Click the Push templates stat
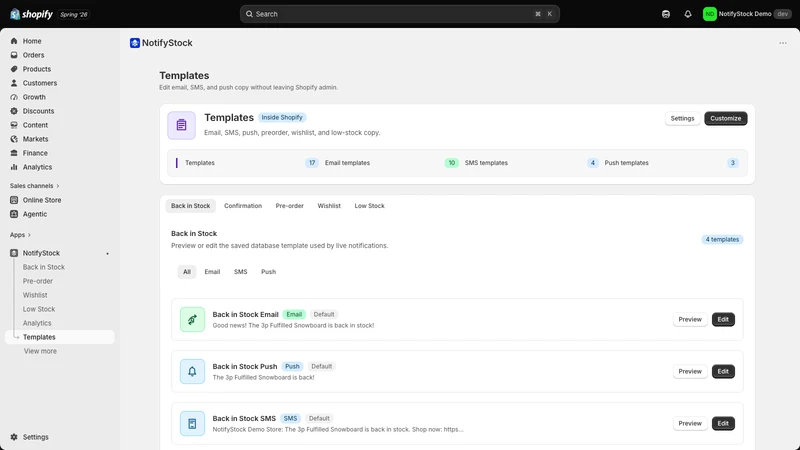The width and height of the screenshot is (800, 450). coord(671,163)
